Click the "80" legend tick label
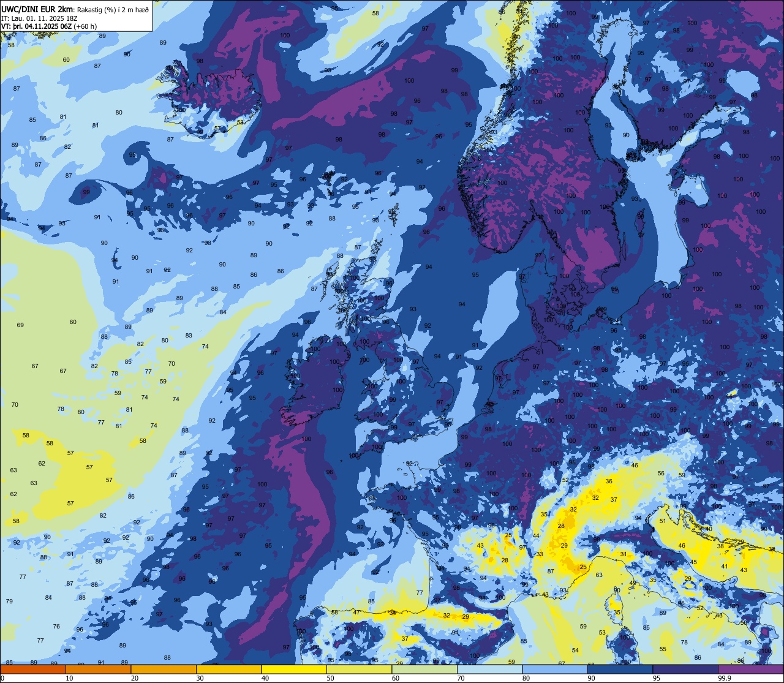 pyautogui.click(x=526, y=678)
